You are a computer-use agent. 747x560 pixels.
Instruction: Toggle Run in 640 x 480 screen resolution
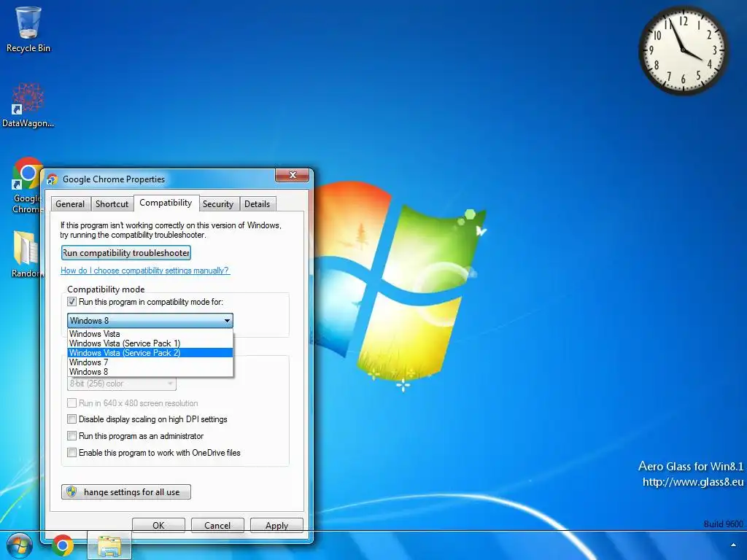click(71, 402)
